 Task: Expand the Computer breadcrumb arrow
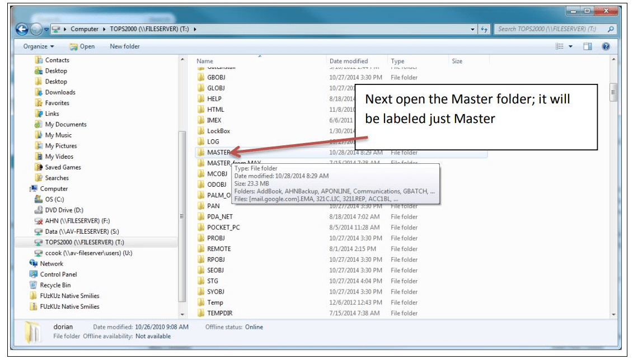[104, 29]
